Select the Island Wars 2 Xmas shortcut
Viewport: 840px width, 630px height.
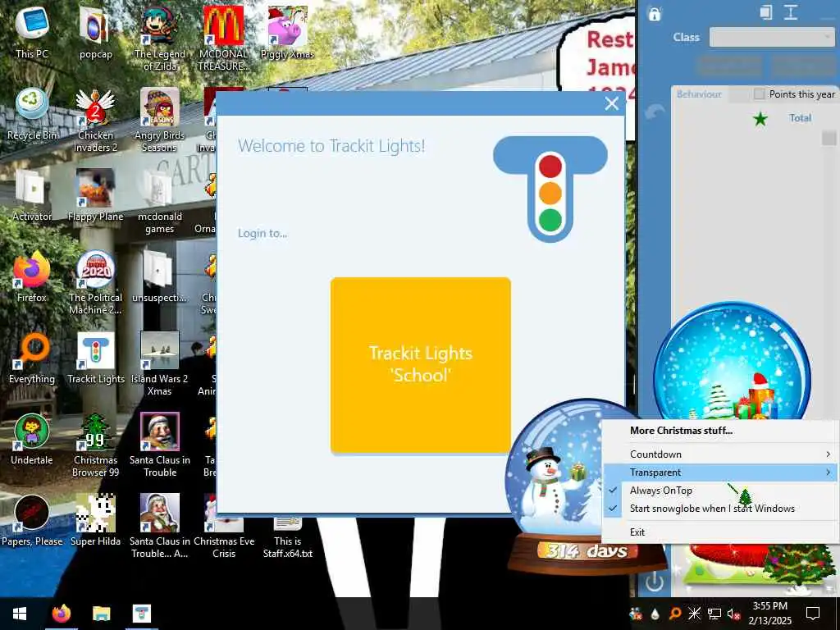pos(160,363)
